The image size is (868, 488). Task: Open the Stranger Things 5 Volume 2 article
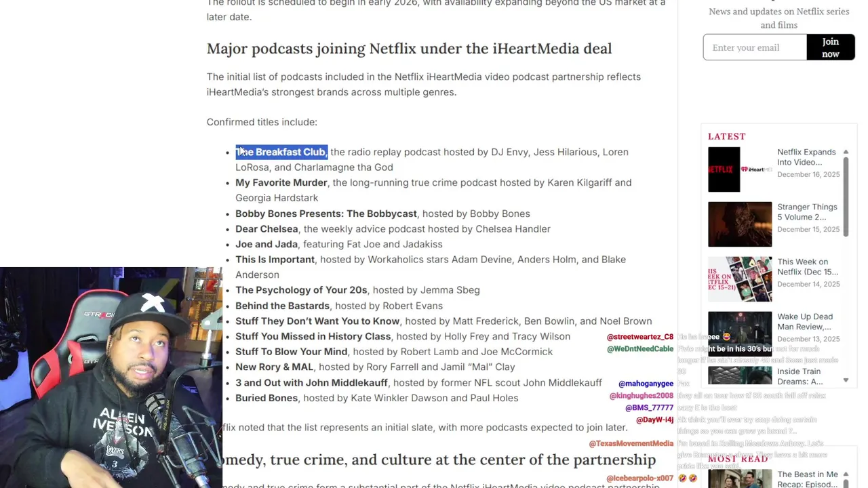click(807, 212)
